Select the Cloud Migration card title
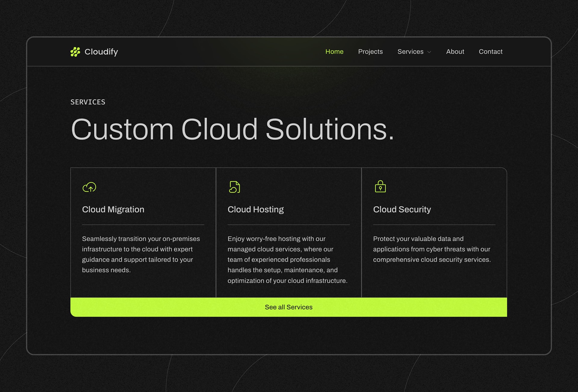This screenshot has height=392, width=578. tap(113, 209)
